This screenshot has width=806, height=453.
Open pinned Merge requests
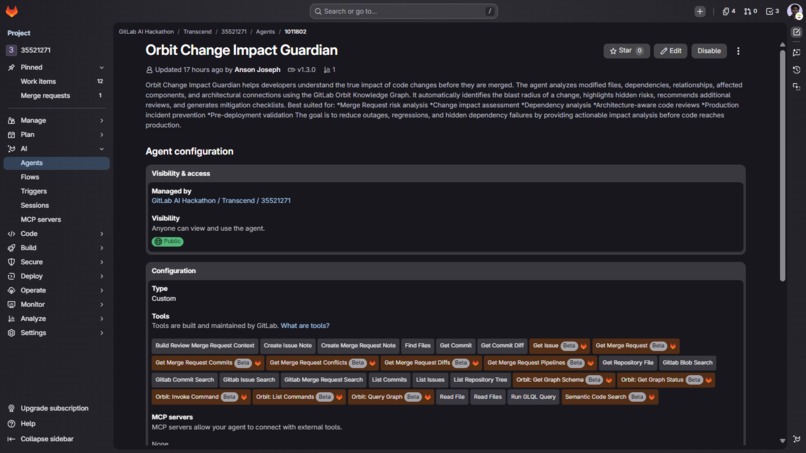point(57,96)
